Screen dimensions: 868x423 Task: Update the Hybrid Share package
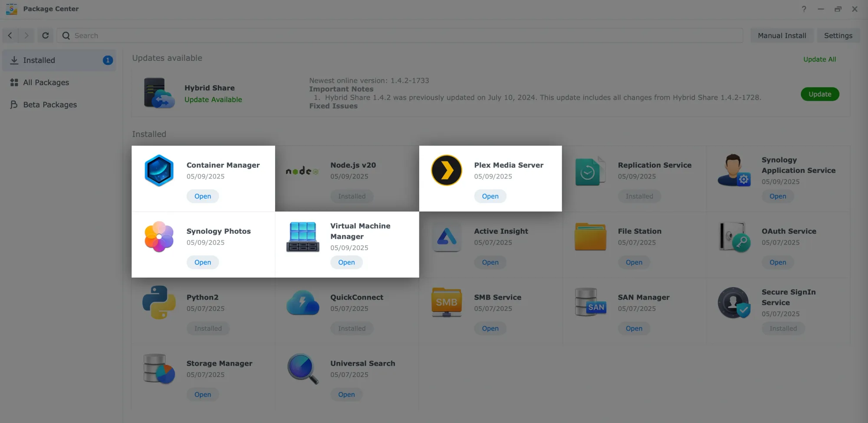pyautogui.click(x=820, y=94)
